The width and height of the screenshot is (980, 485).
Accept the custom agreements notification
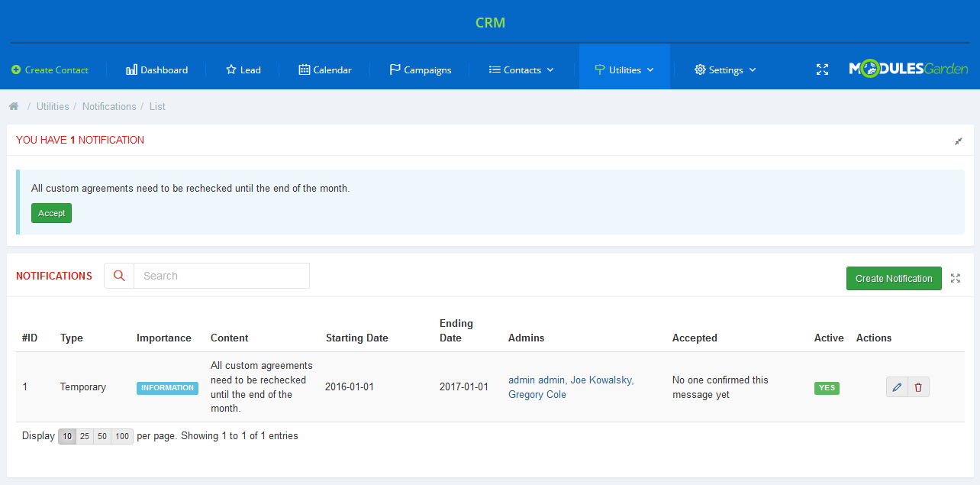51,213
